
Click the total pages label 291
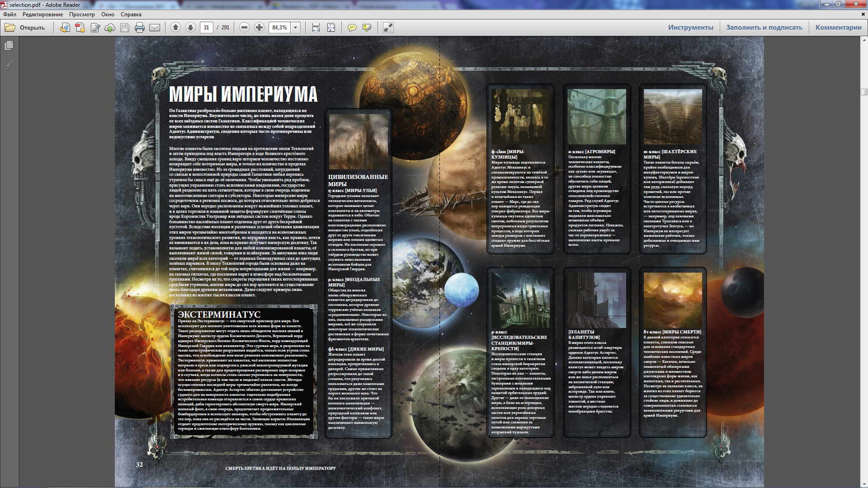pos(225,28)
